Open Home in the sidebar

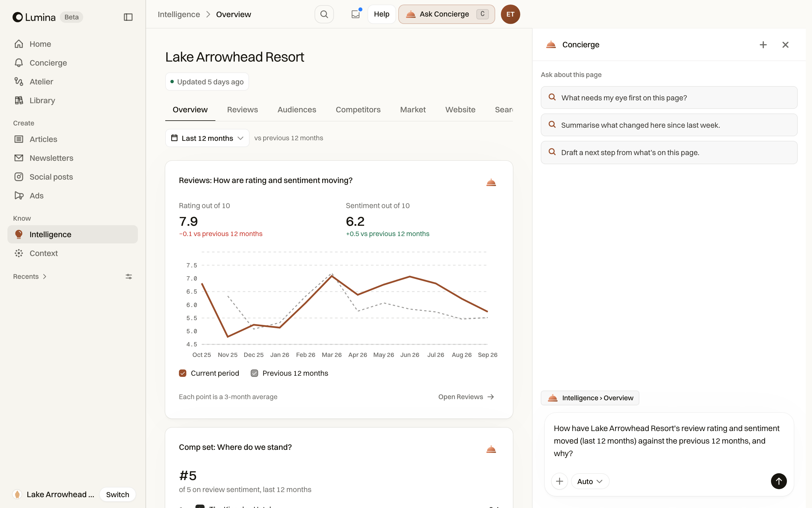pyautogui.click(x=73, y=44)
